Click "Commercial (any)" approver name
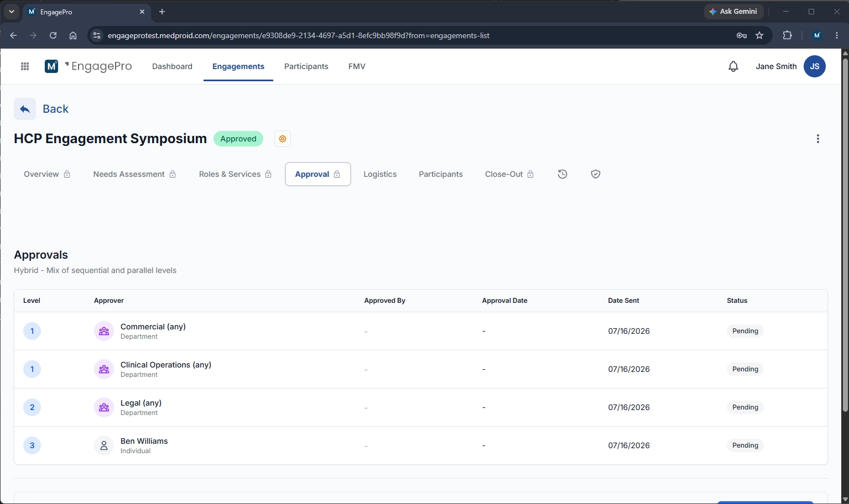The height and width of the screenshot is (504, 849). [153, 327]
